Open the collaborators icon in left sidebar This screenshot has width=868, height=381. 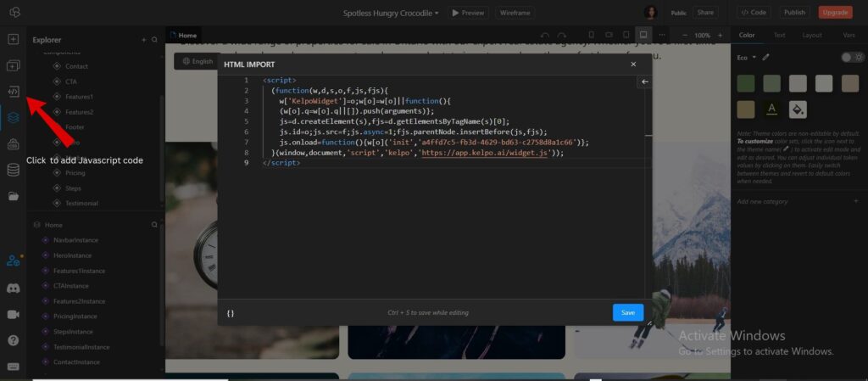pos(14,261)
